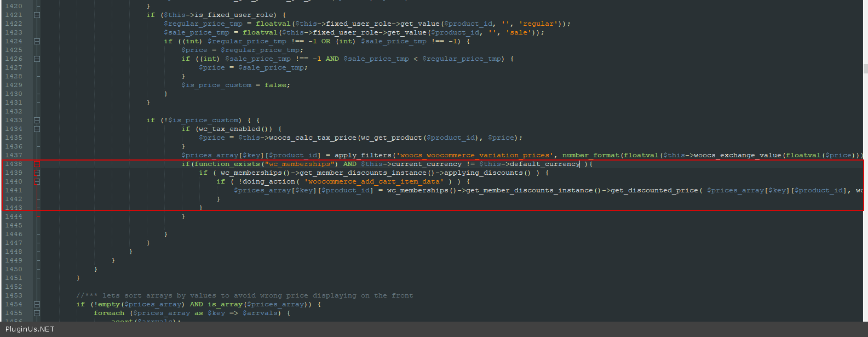Screen dimensions: 868x337
Task: Click 'doing_action' on line 1440
Action: [269, 181]
